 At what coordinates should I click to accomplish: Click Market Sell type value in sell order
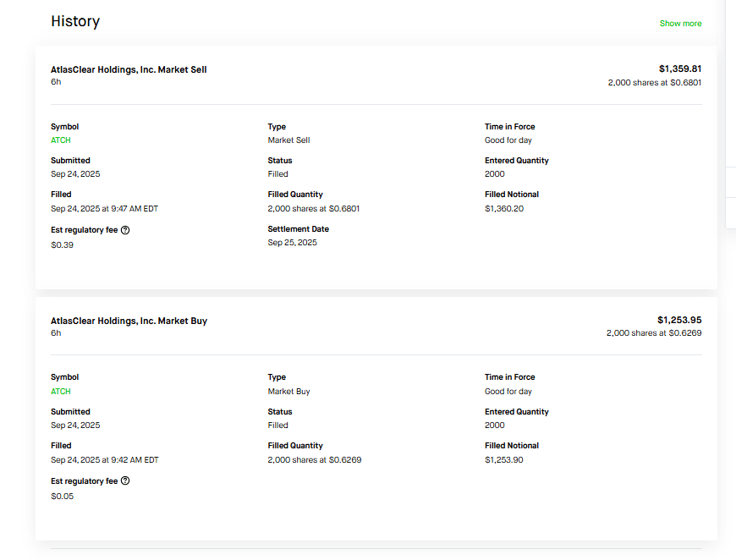point(288,140)
